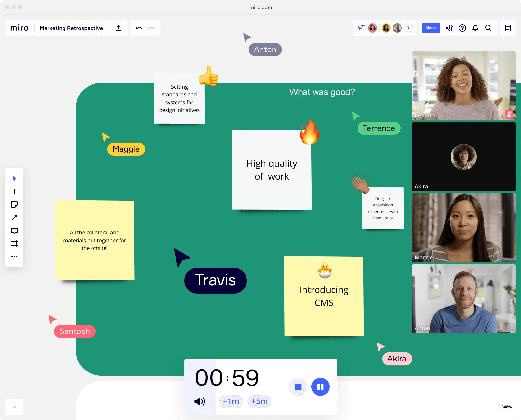Expand the bottom-left collapsed panel chevrons
Screen dimensions: 521x420
coord(14,407)
